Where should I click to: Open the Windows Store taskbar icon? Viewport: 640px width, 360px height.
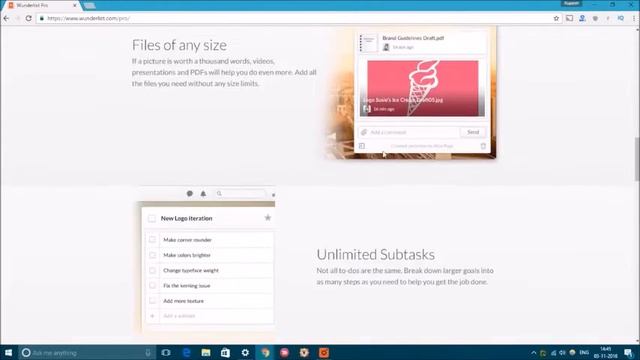click(225, 353)
